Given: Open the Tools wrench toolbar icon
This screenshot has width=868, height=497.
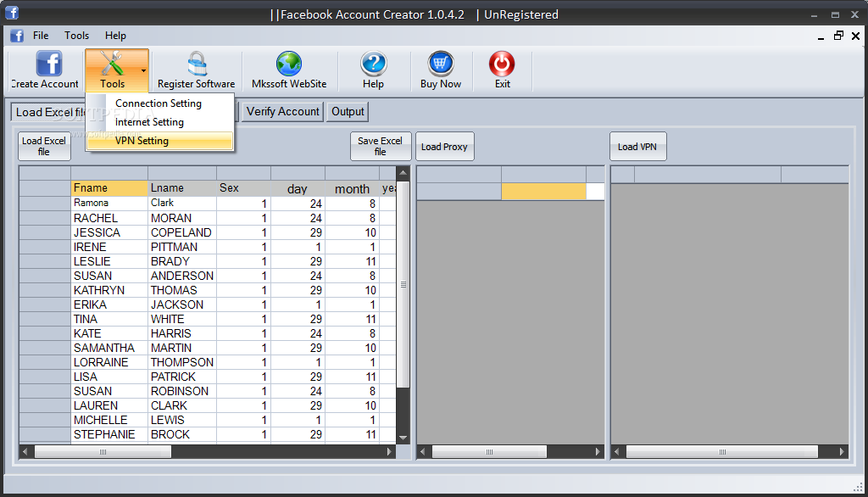Looking at the screenshot, I should click(112, 63).
